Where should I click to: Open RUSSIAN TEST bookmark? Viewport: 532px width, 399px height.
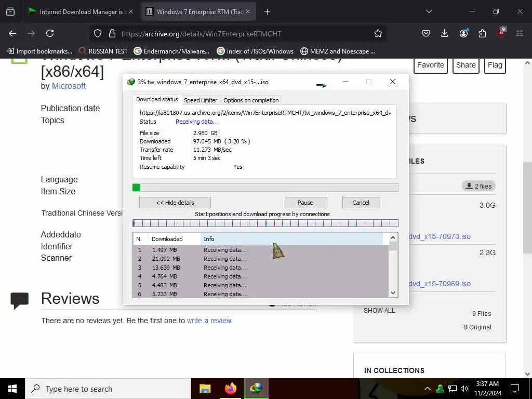pos(103,51)
